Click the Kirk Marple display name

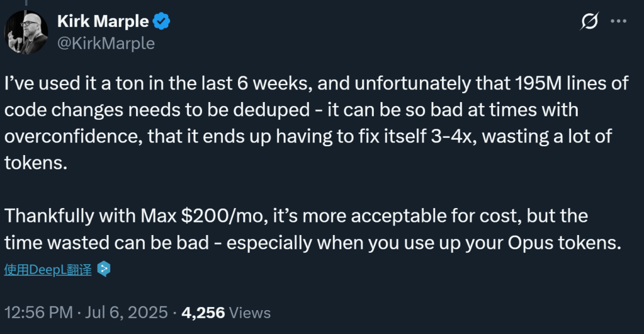103,22
